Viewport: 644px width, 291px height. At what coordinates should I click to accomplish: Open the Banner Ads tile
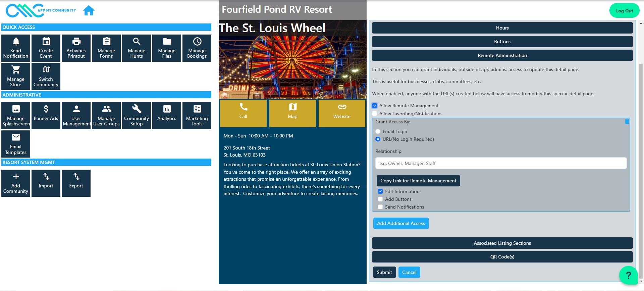(46, 116)
